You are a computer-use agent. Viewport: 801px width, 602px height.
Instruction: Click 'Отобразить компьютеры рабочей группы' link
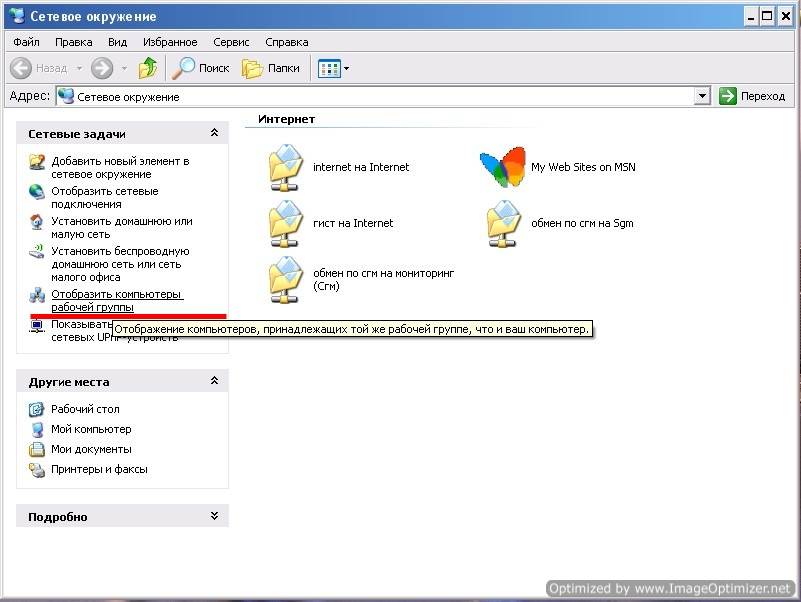point(116,301)
